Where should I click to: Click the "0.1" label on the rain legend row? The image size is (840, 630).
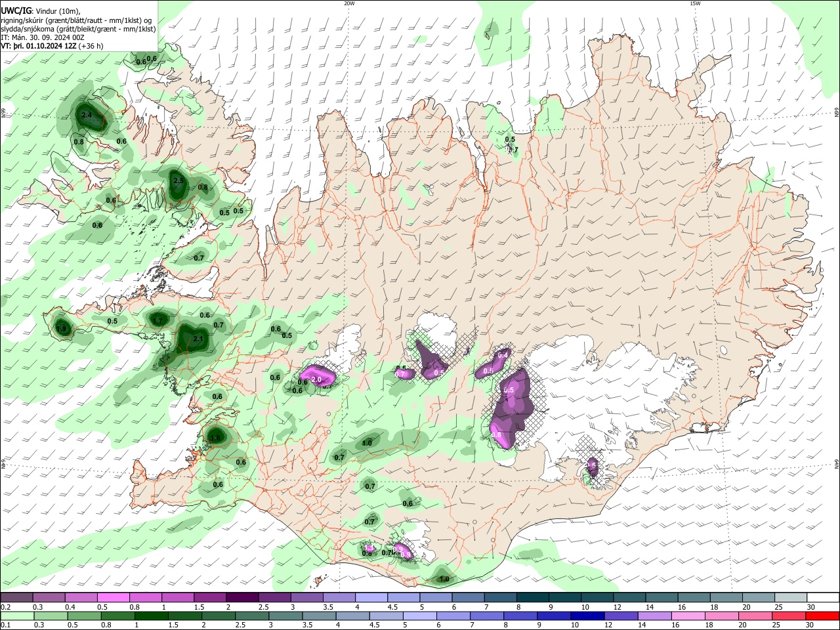(x=6, y=625)
